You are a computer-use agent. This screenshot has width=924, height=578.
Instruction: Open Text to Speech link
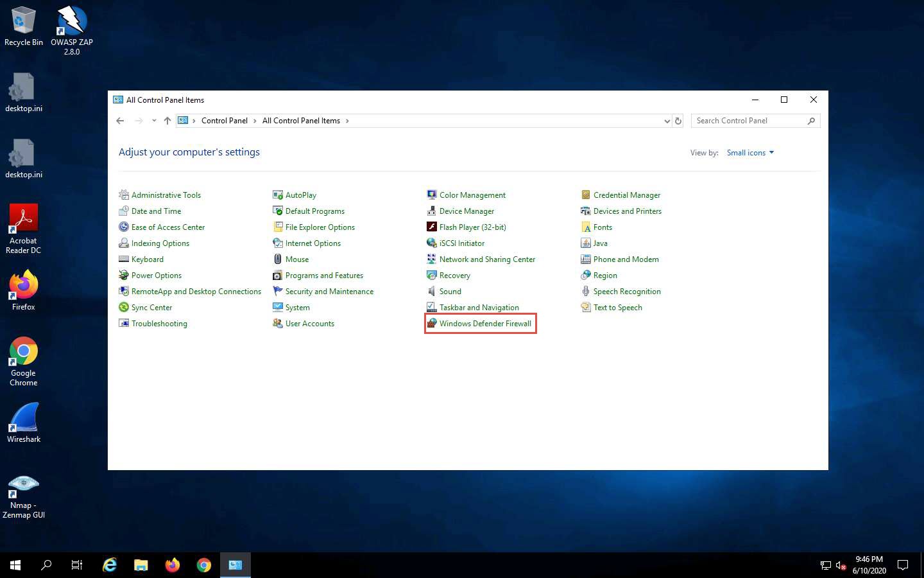click(x=617, y=308)
